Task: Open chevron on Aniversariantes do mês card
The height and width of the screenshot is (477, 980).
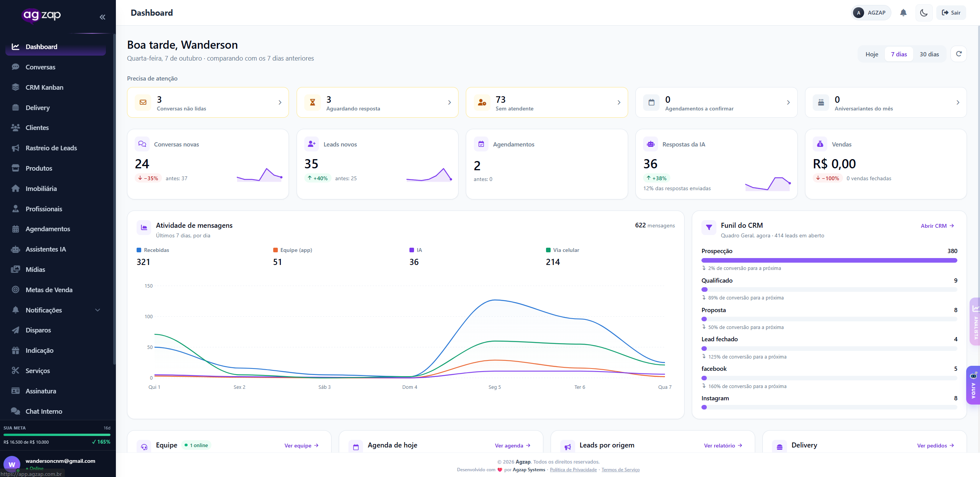Action: coord(958,102)
